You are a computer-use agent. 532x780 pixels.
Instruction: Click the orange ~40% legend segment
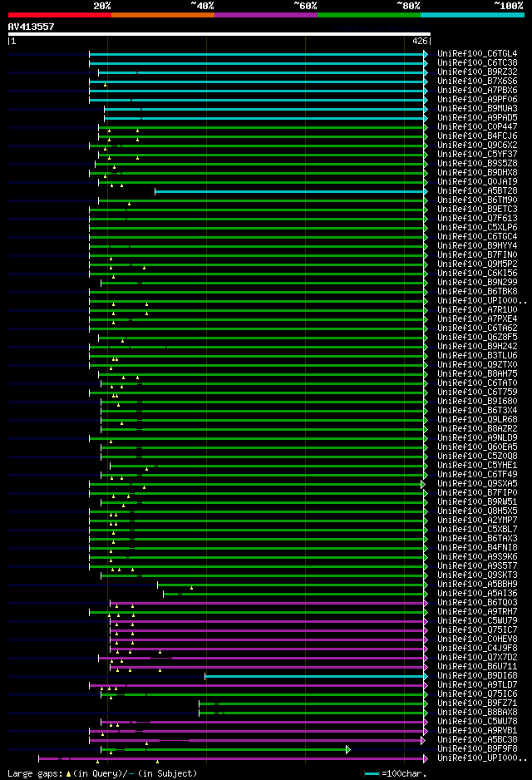pos(163,15)
